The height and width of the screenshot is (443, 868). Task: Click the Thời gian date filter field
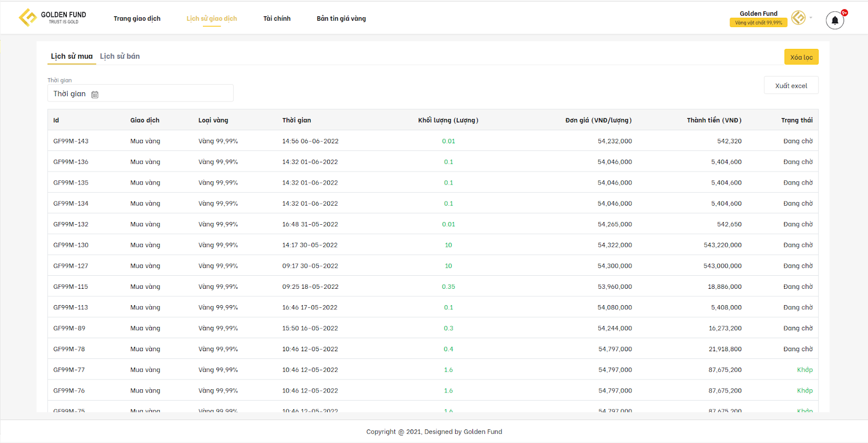point(141,93)
